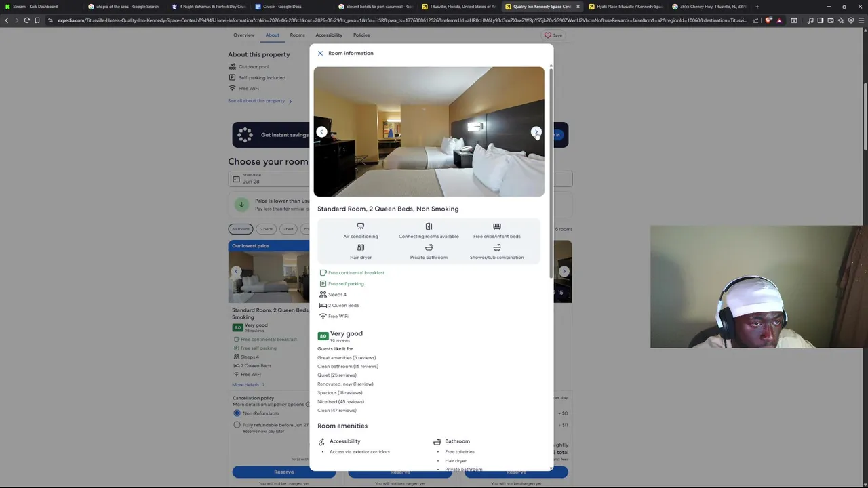
Task: Open a new browser tab
Action: (757, 7)
